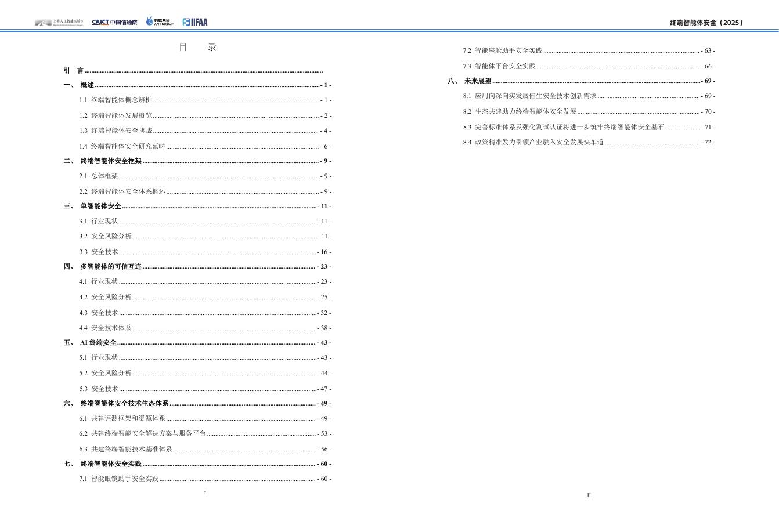
Task: Open section 1.3 终端智能体安全挑战
Action: point(205,131)
